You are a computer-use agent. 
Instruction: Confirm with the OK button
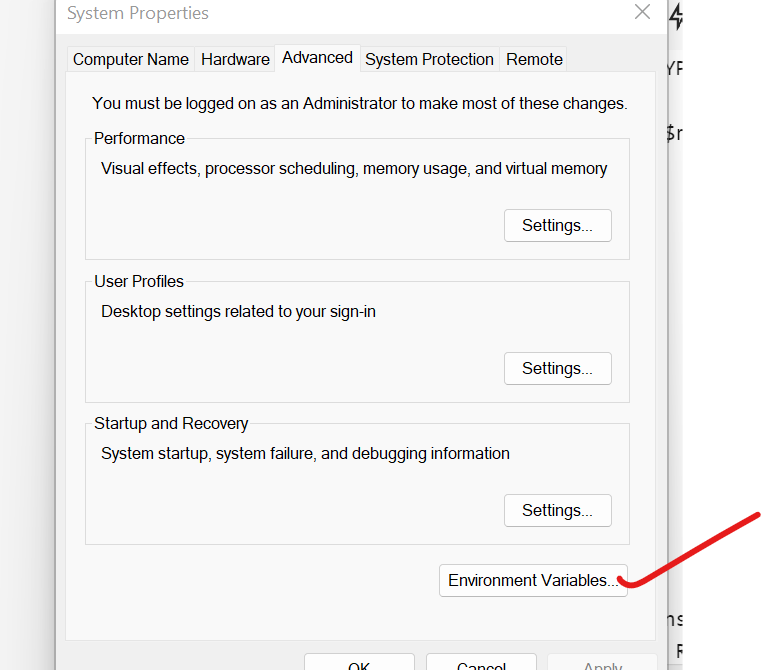[x=359, y=664]
